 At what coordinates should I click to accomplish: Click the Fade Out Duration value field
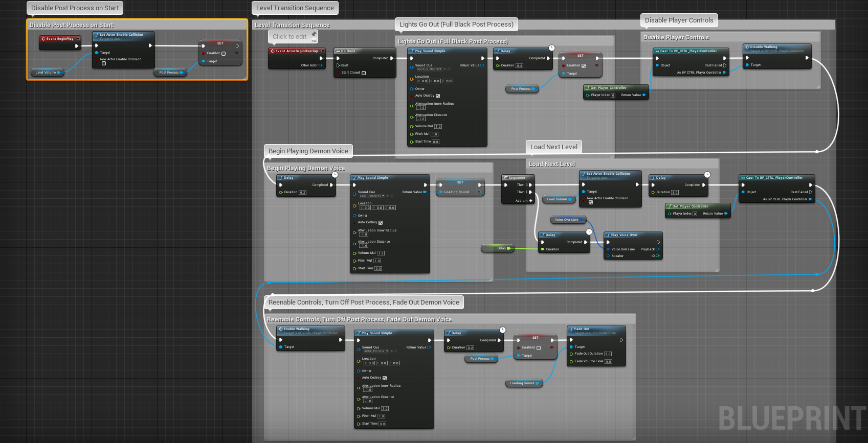[608, 354]
